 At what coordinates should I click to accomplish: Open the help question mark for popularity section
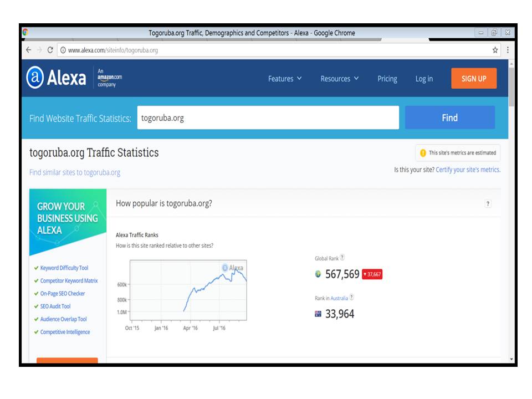coord(488,203)
